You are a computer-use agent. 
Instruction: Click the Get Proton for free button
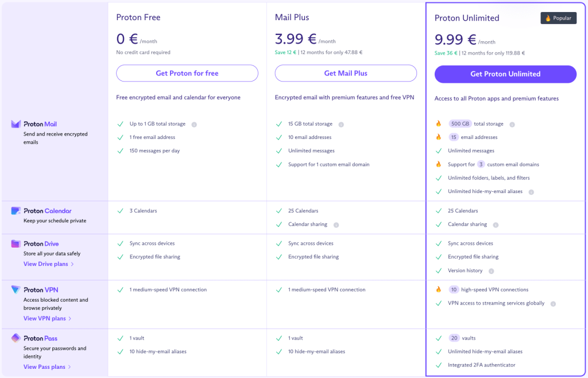(x=187, y=73)
